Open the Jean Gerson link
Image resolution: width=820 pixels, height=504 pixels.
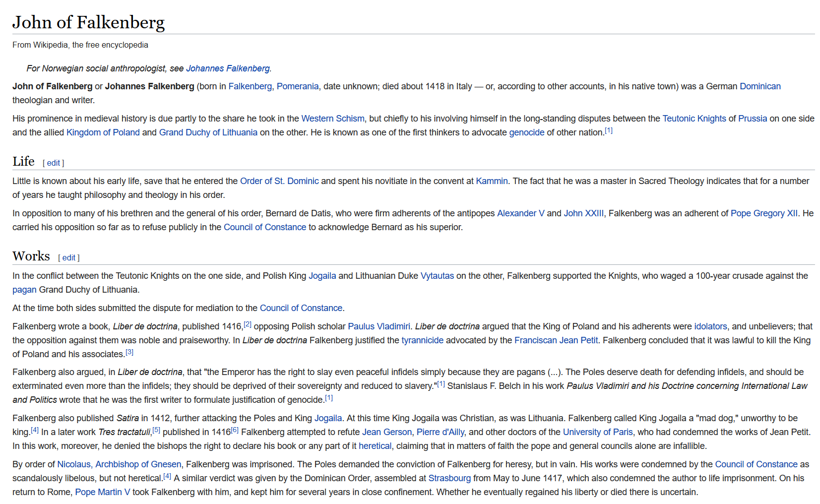(x=387, y=432)
